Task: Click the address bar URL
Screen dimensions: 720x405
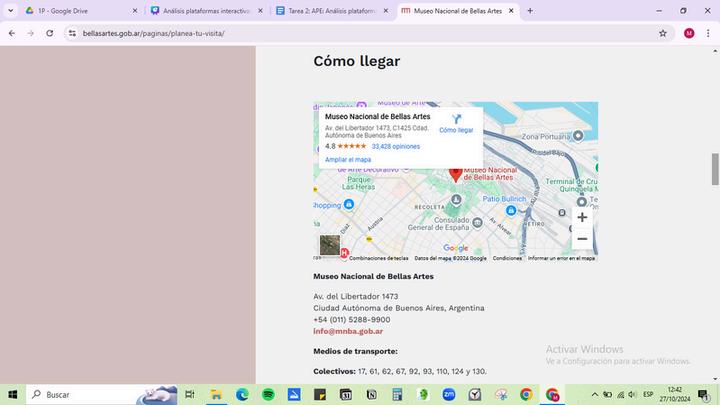Action: tap(153, 33)
